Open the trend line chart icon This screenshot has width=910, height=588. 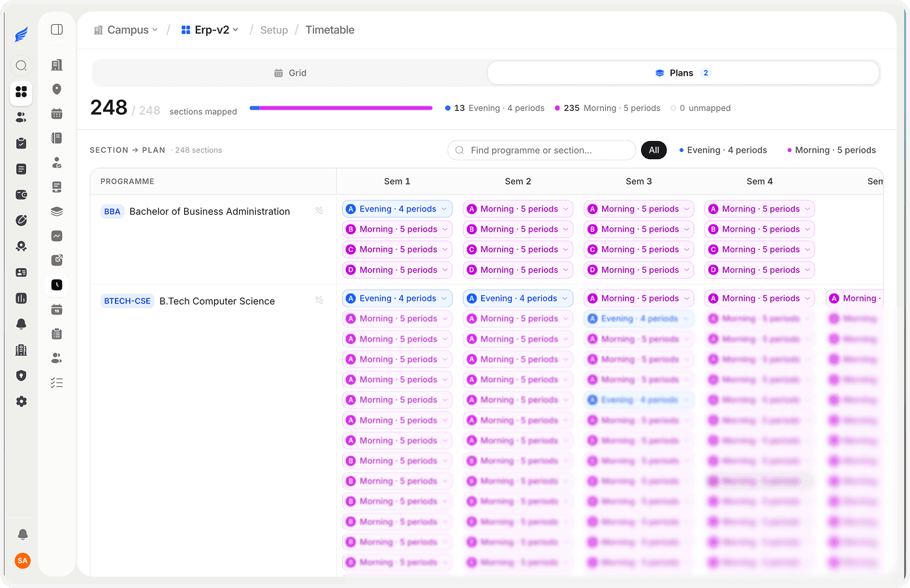tap(57, 236)
